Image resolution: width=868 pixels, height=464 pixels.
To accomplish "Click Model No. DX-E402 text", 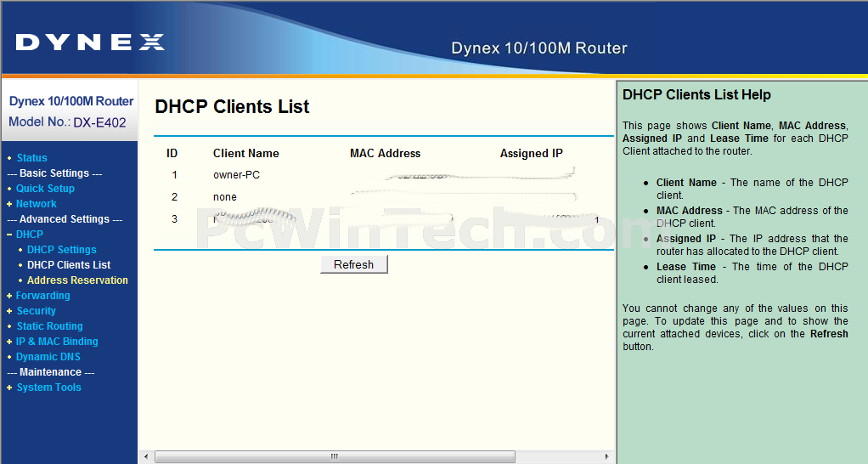I will [x=68, y=122].
